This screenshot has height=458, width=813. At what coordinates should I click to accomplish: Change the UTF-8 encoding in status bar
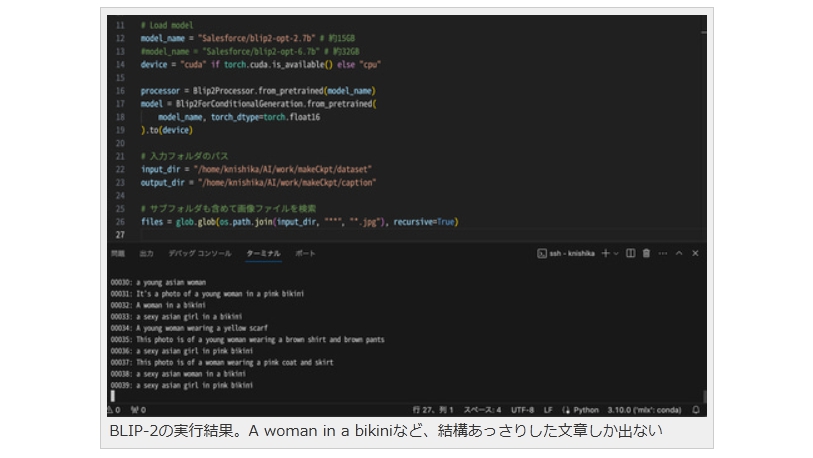[x=523, y=410]
